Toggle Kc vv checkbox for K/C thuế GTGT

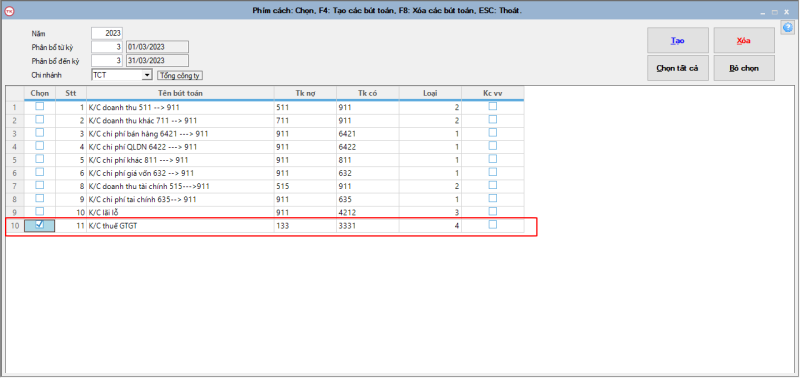[x=492, y=224]
